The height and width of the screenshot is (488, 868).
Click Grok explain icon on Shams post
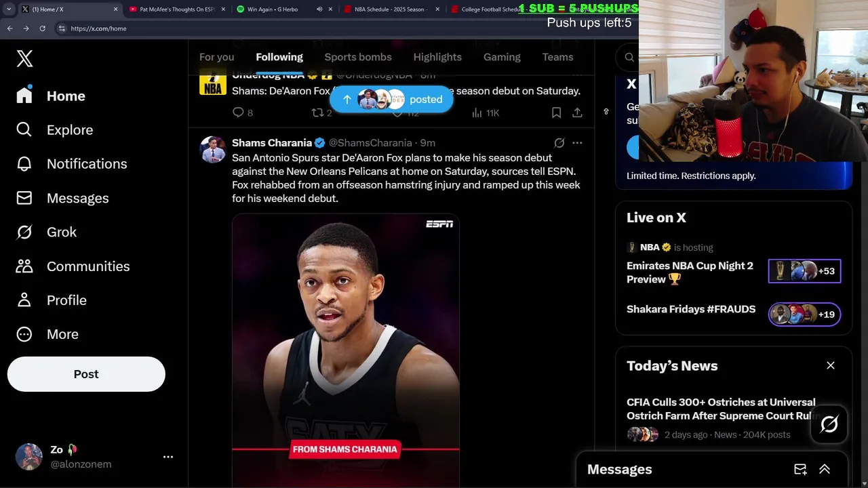[559, 143]
